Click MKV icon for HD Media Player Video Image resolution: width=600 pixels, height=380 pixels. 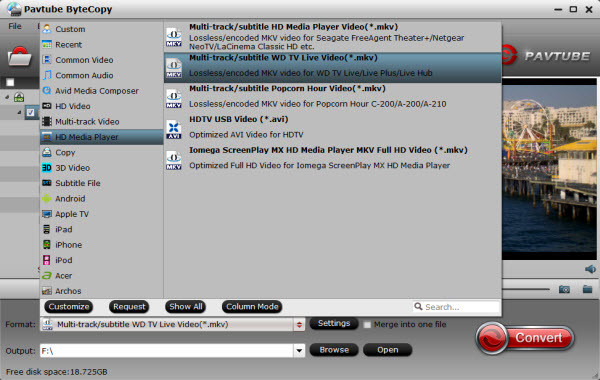pyautogui.click(x=174, y=38)
